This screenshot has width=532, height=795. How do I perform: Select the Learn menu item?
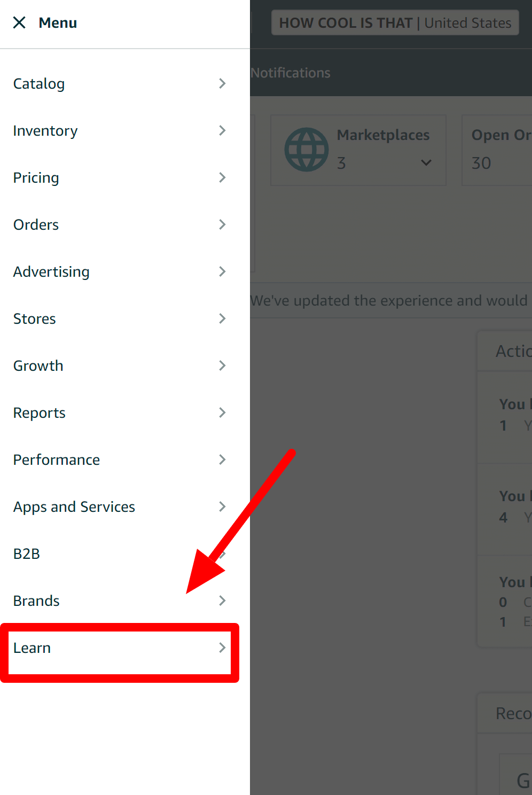[x=32, y=648]
